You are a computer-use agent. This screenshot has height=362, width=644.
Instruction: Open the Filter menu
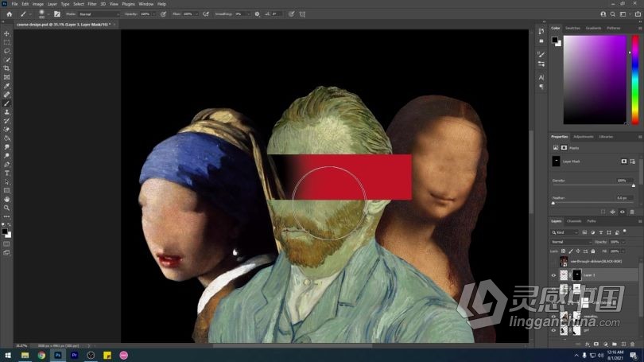92,4
